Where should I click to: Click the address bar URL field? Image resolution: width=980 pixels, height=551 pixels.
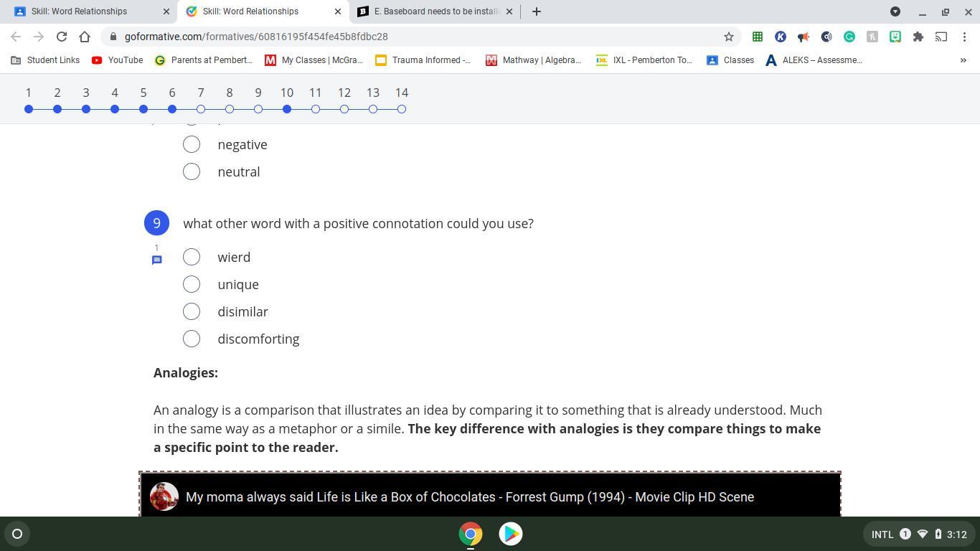click(x=420, y=37)
